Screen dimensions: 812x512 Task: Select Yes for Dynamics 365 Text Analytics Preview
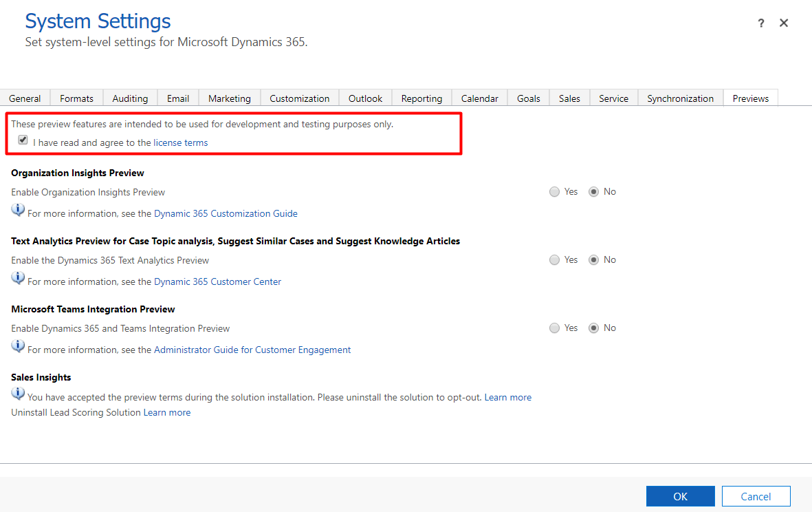point(554,259)
